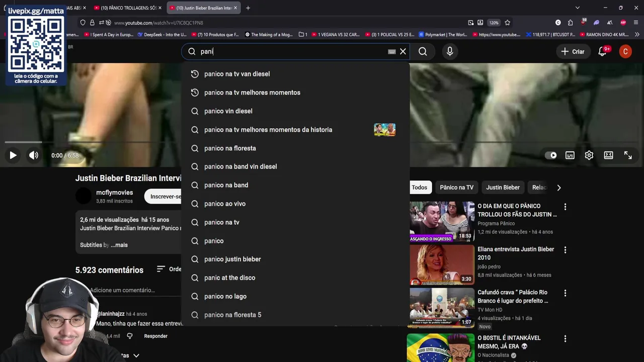This screenshot has width=644, height=362.
Task: Open 'O BOSTIL É INTANKÁVEL MESMO, JÁ ERA' video title
Action: [x=509, y=342]
